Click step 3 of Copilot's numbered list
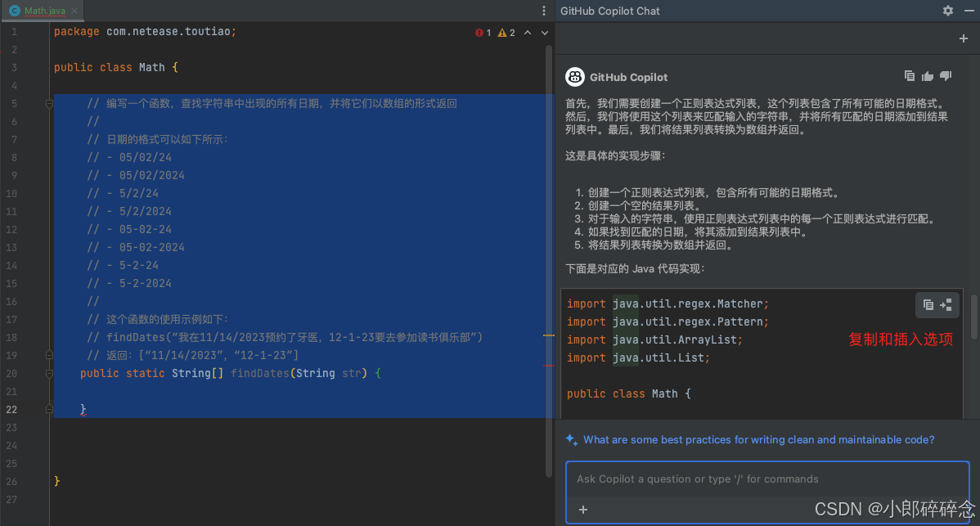Screen dimensions: 980x526 (754, 218)
